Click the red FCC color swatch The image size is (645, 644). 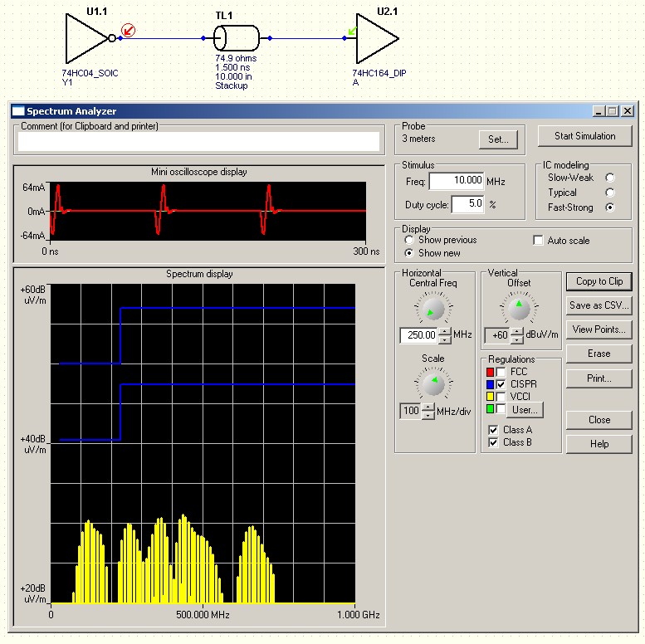coord(490,372)
